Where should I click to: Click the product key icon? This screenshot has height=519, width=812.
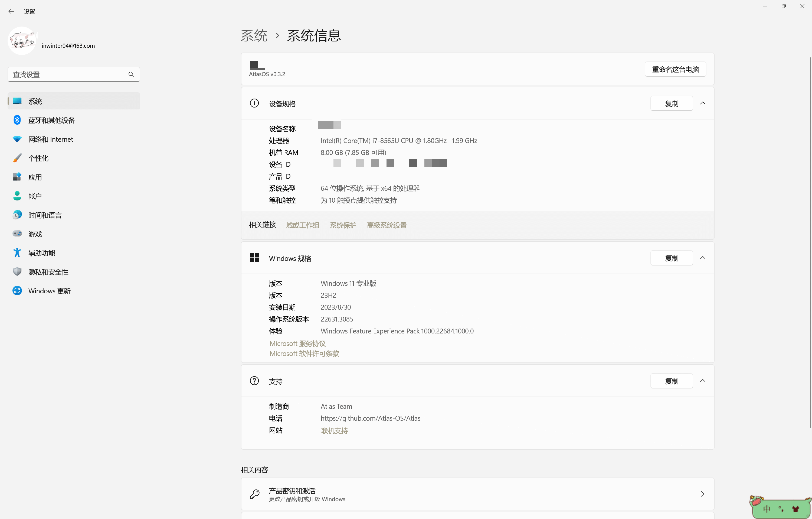255,494
